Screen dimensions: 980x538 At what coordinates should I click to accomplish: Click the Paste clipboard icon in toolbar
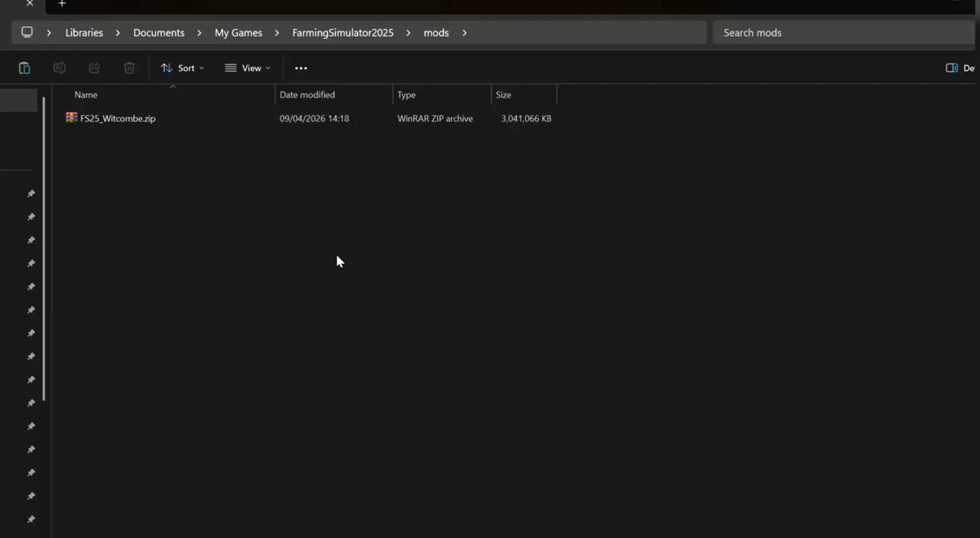click(x=25, y=68)
